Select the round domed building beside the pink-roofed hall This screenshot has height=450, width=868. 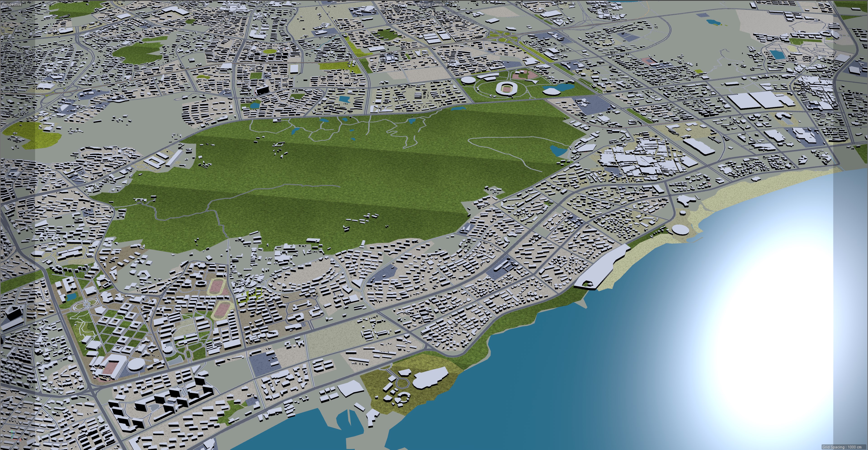click(136, 364)
